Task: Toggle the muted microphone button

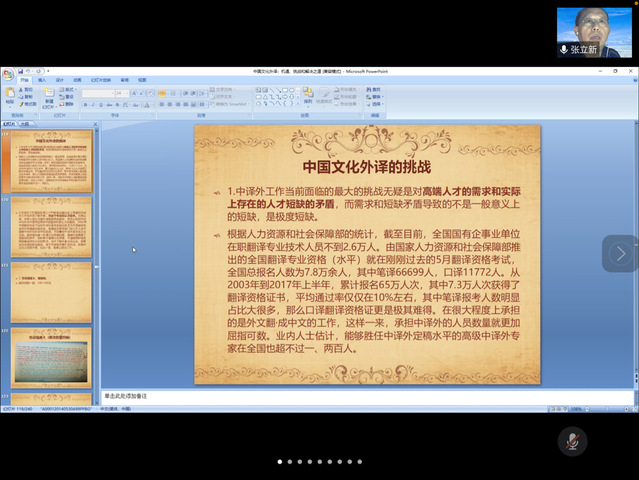Action: (572, 441)
